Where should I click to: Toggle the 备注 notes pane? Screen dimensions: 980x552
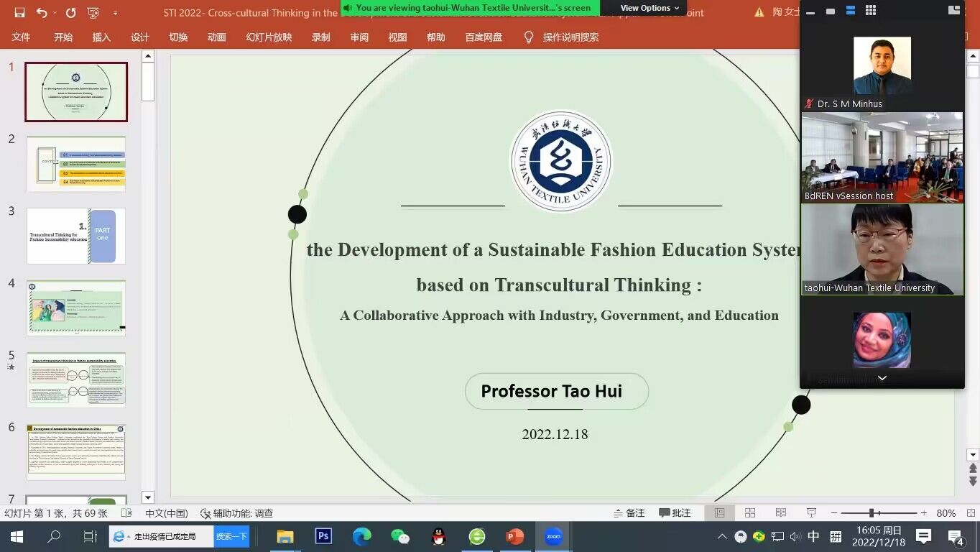tap(629, 513)
